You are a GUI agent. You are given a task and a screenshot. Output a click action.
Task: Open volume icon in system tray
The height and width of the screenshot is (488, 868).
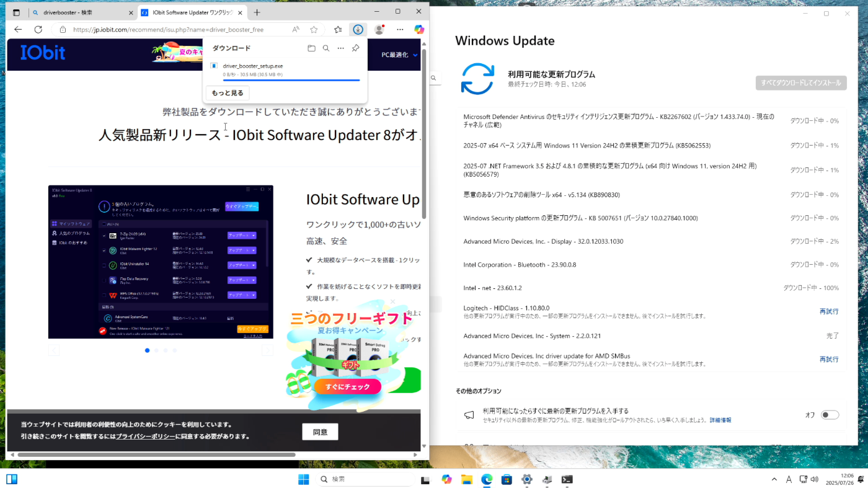pos(813,479)
